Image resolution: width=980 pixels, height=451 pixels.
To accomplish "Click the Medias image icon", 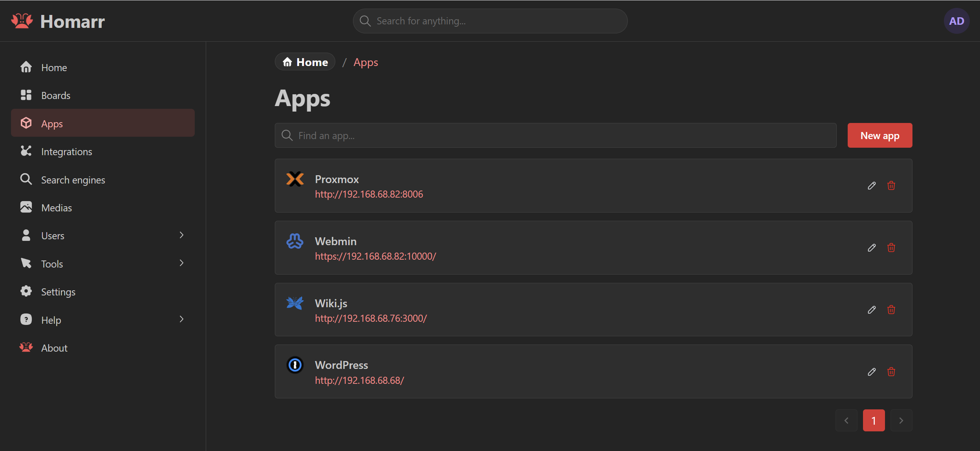I will point(26,207).
